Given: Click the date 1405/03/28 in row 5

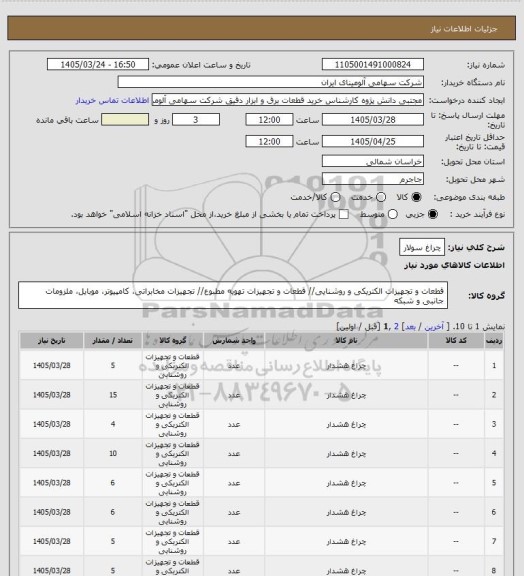Looking at the screenshot, I should (51, 483).
